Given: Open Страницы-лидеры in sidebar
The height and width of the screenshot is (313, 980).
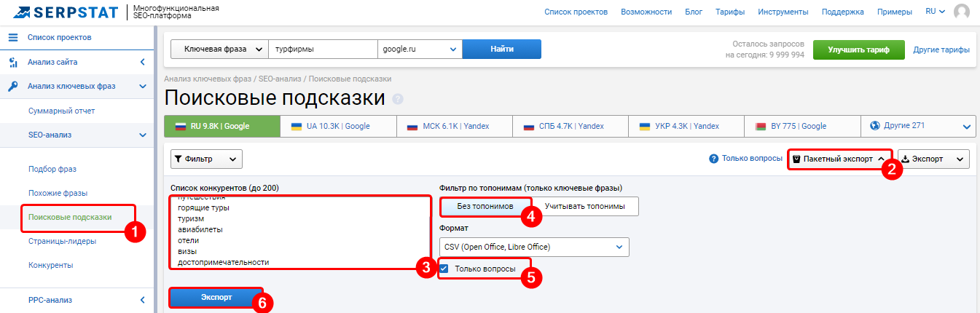Looking at the screenshot, I should point(62,241).
